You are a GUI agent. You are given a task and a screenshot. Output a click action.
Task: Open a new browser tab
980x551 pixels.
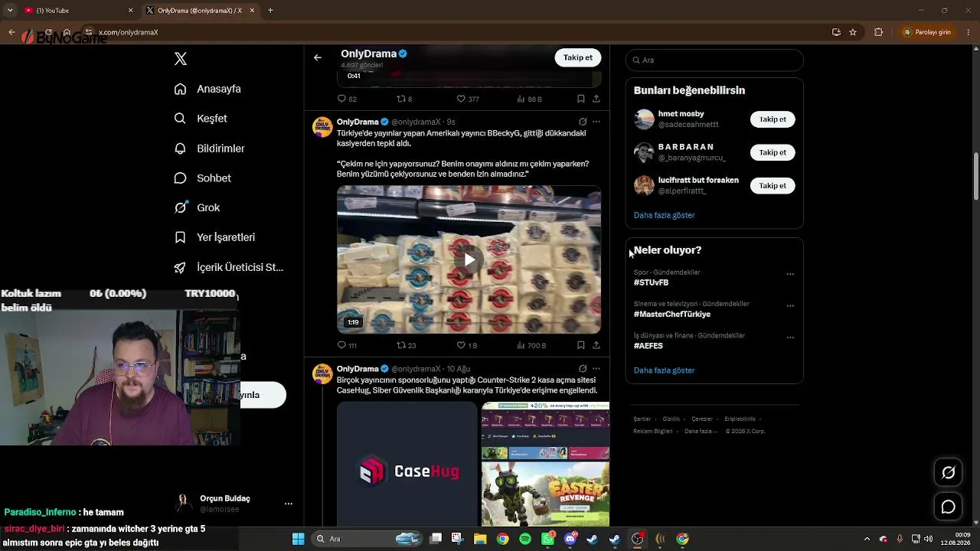point(270,11)
